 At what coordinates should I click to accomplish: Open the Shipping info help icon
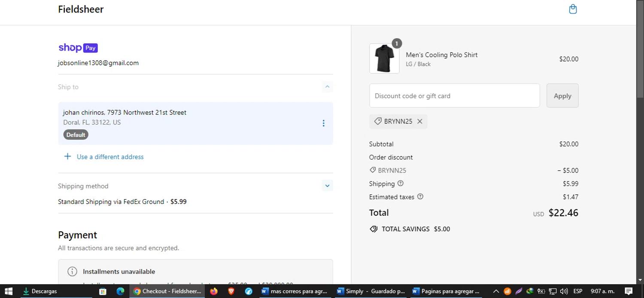[401, 183]
